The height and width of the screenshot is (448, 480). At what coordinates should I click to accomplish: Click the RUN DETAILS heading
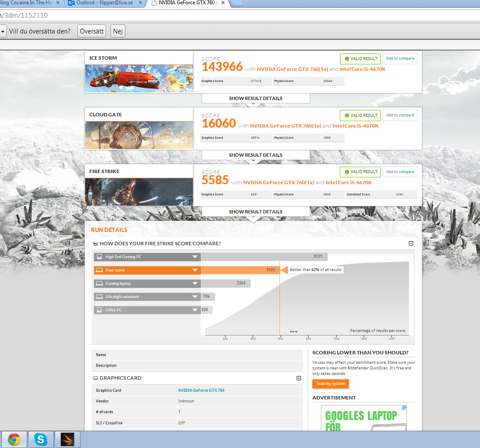[109, 230]
